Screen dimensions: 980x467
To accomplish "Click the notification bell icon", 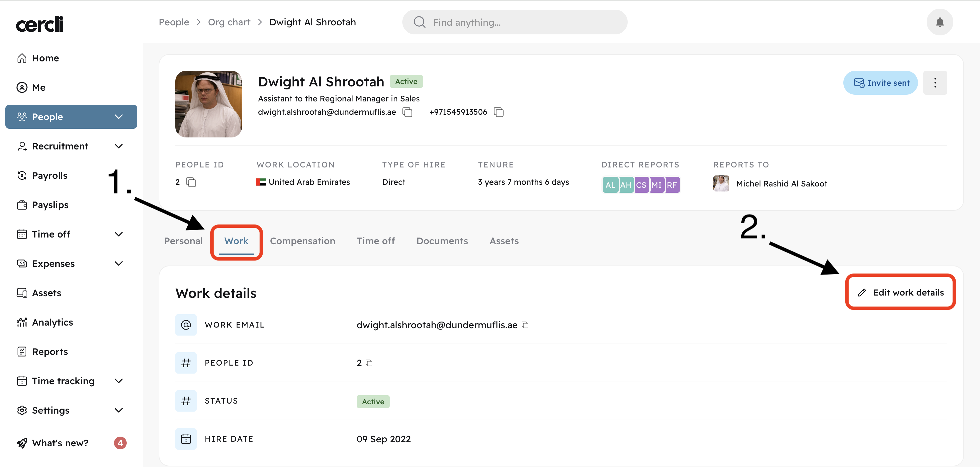I will point(939,22).
